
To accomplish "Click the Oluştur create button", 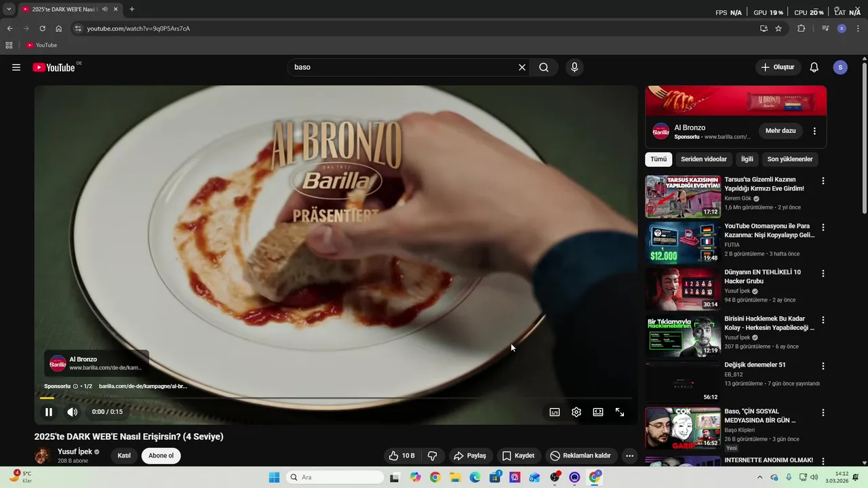I will pos(778,67).
